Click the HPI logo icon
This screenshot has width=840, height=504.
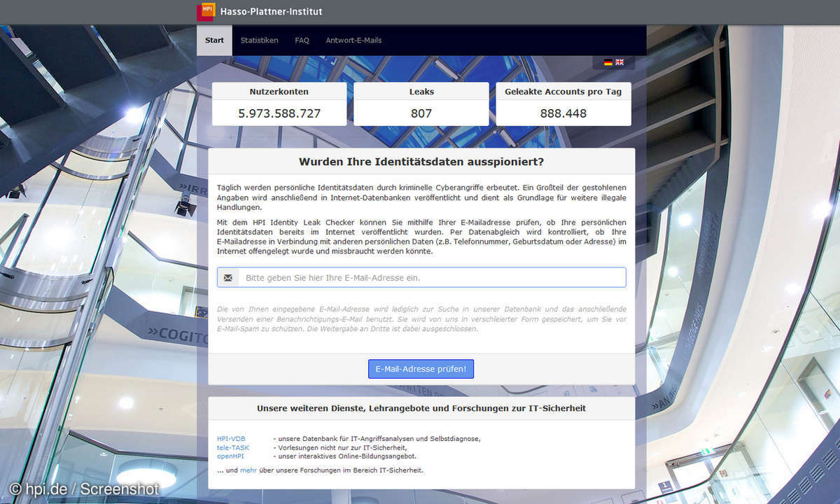(206, 12)
